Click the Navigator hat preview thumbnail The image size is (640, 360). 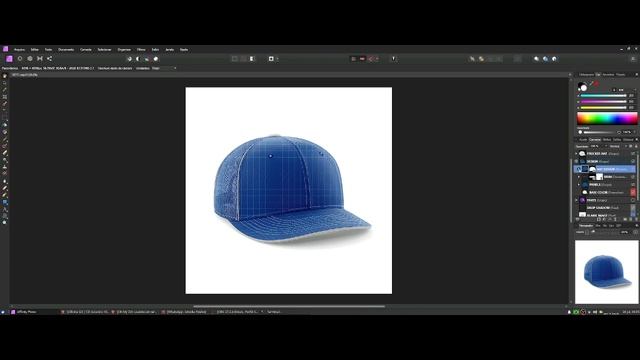pyautogui.click(x=607, y=272)
